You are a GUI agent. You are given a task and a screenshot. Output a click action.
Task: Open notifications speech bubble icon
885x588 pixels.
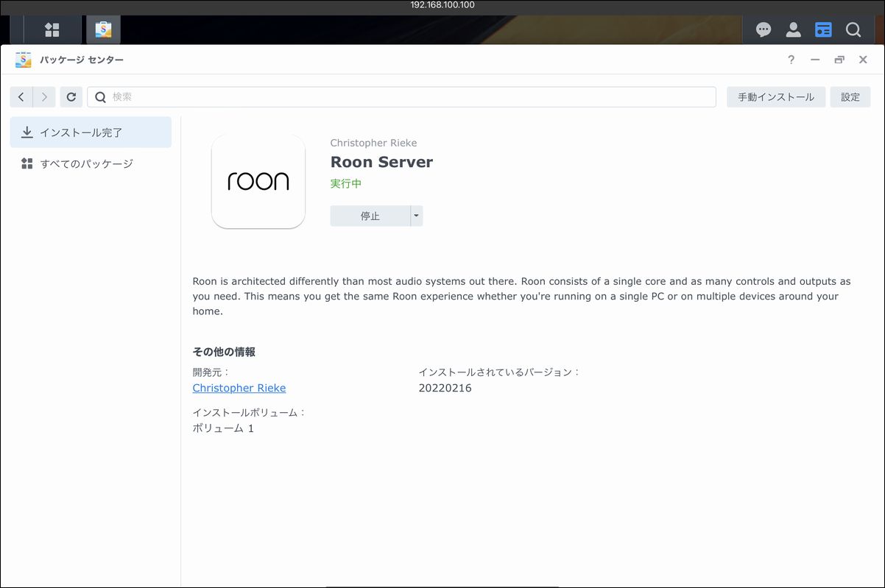click(x=764, y=29)
